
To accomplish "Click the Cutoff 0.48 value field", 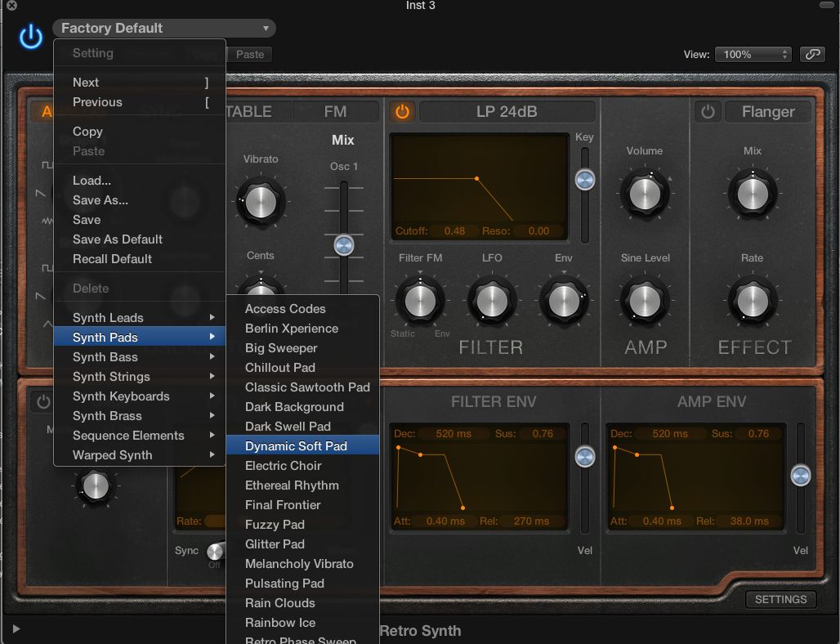I will pos(454,231).
